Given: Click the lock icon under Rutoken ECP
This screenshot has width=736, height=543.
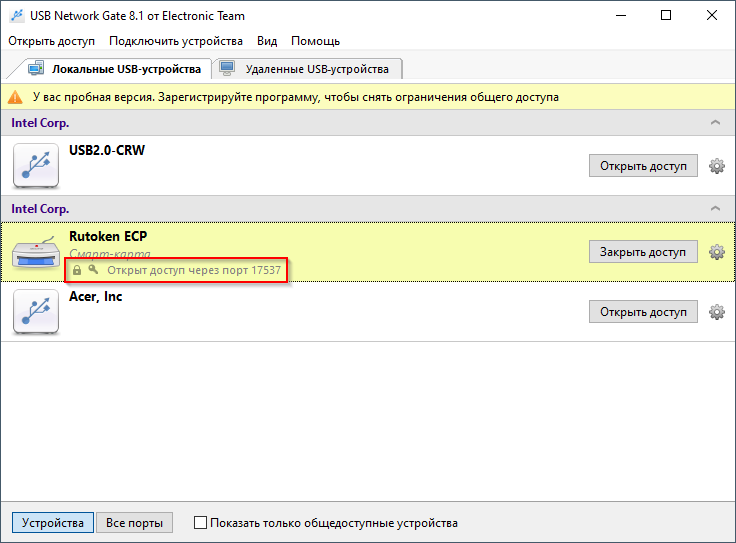Looking at the screenshot, I should pyautogui.click(x=77, y=270).
